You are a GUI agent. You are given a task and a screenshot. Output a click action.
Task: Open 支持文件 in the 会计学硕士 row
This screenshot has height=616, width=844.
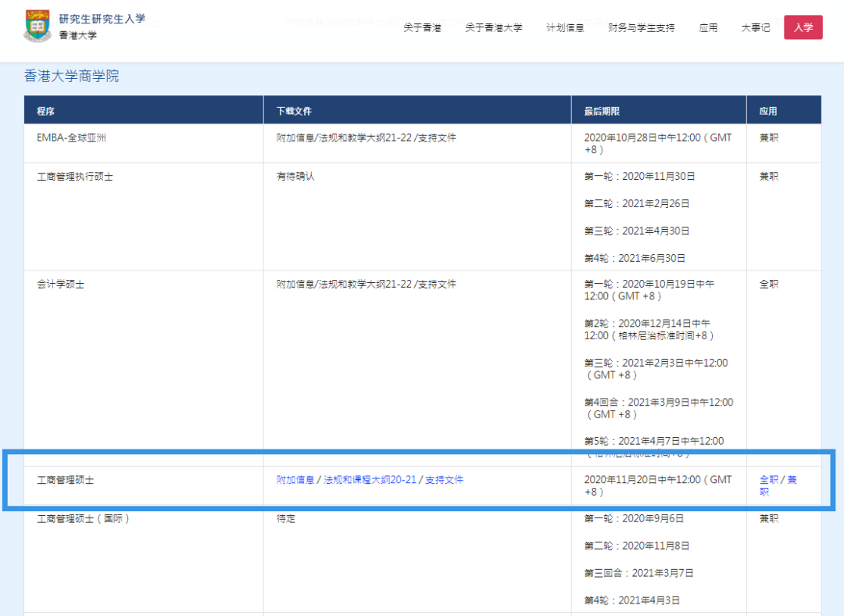coord(437,285)
